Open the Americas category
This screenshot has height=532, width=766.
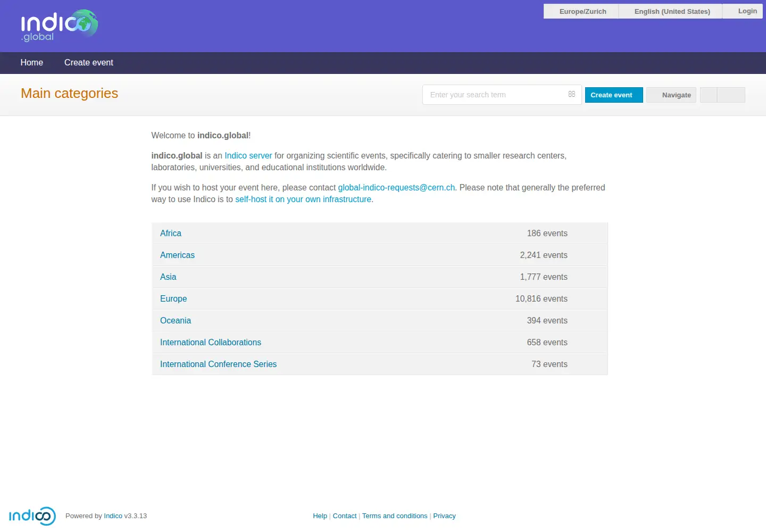[177, 255]
